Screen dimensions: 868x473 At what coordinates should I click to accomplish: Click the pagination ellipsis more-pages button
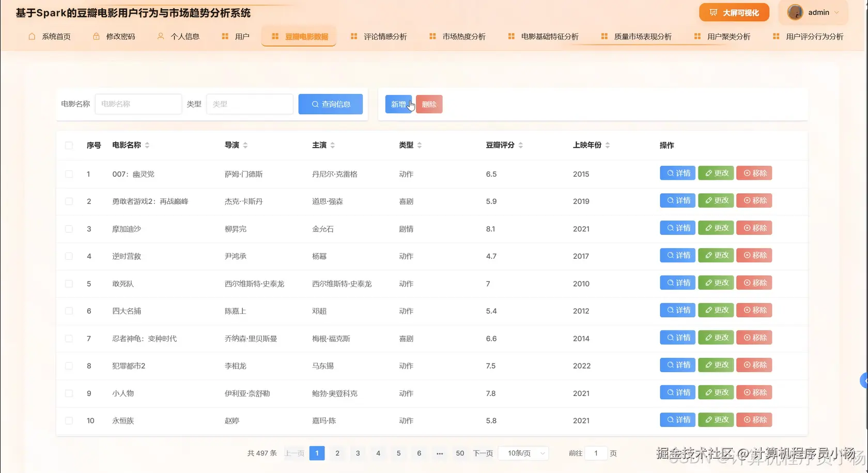440,453
